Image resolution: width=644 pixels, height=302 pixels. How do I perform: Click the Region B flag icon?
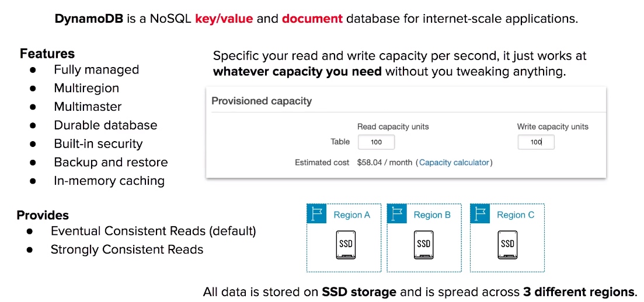pos(397,214)
